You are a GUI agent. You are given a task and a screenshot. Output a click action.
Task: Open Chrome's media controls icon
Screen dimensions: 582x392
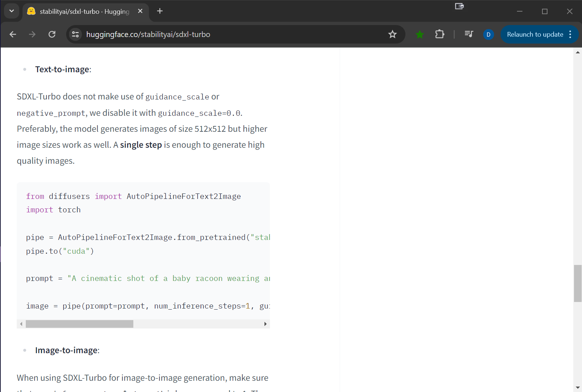[468, 34]
